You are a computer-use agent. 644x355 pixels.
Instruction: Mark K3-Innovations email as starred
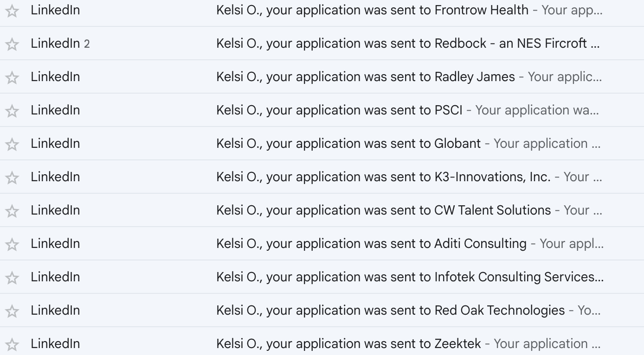12,177
